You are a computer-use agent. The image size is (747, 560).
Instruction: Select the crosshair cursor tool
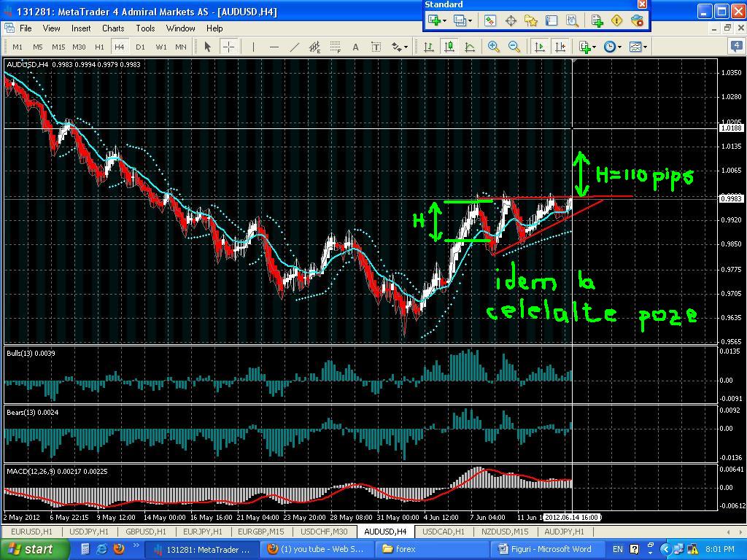(x=228, y=47)
